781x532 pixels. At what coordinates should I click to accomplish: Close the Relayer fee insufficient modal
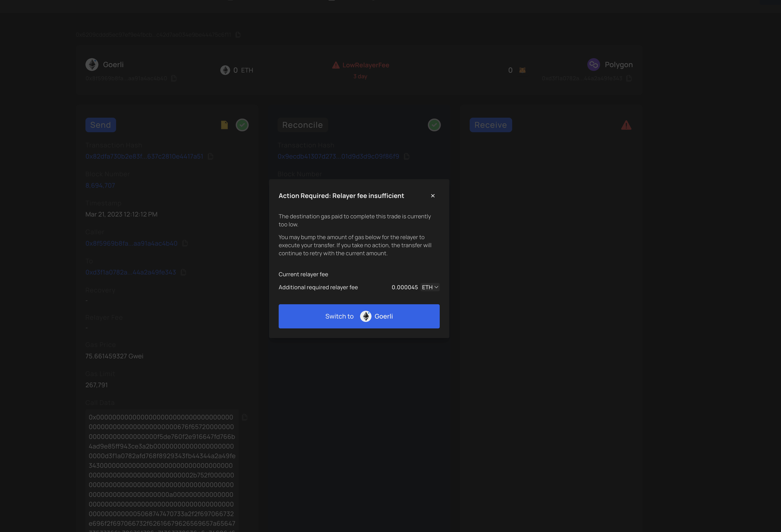pyautogui.click(x=433, y=196)
